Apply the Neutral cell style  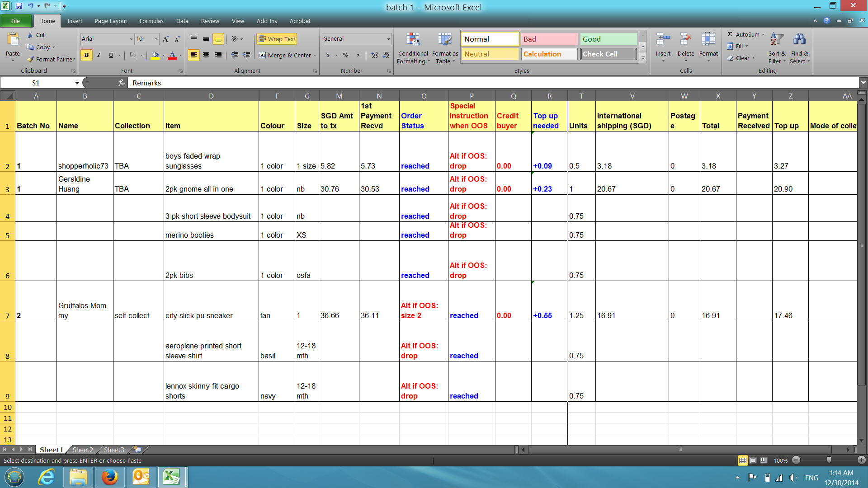[x=490, y=54]
